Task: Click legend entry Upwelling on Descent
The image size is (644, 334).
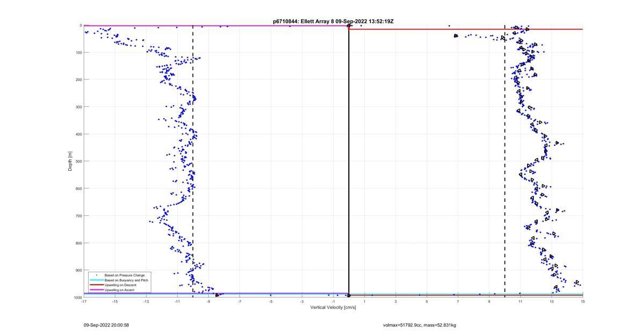Action: pos(120,285)
